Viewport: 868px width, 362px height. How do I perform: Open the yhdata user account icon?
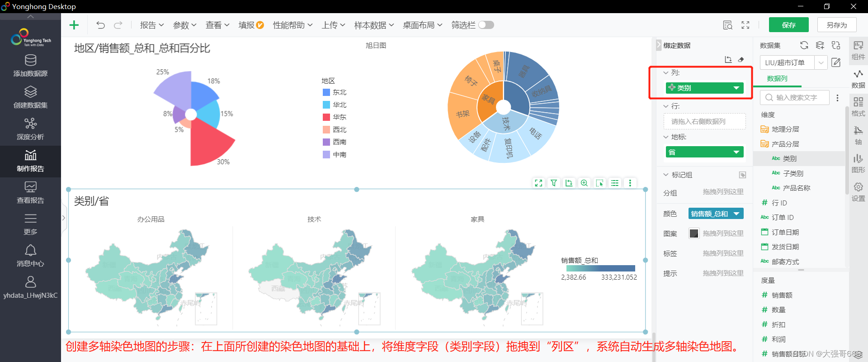pos(30,282)
